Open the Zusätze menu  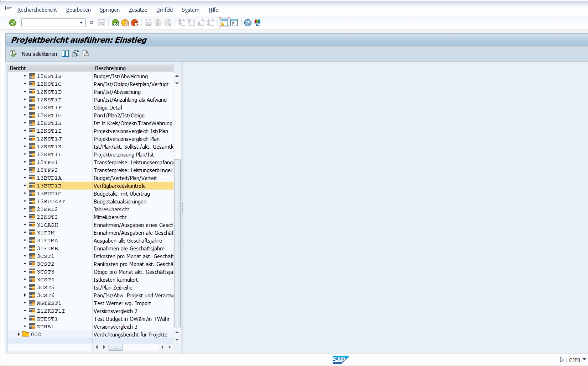click(138, 10)
